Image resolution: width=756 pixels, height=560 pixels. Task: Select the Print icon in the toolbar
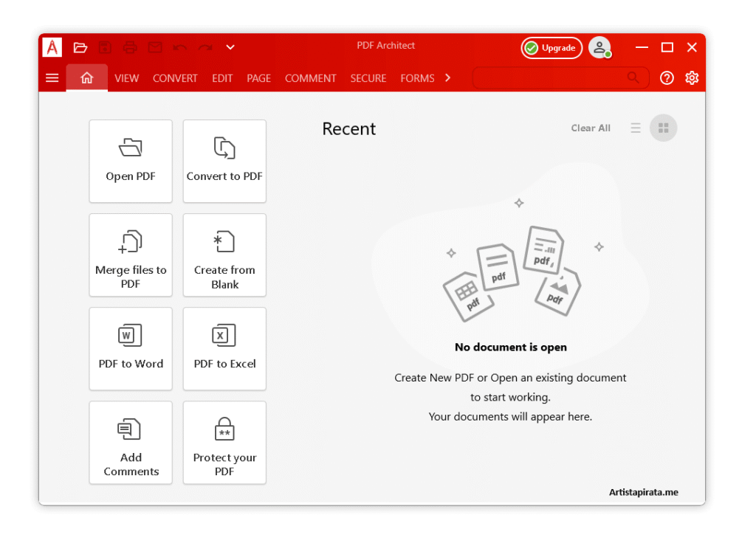pyautogui.click(x=130, y=46)
